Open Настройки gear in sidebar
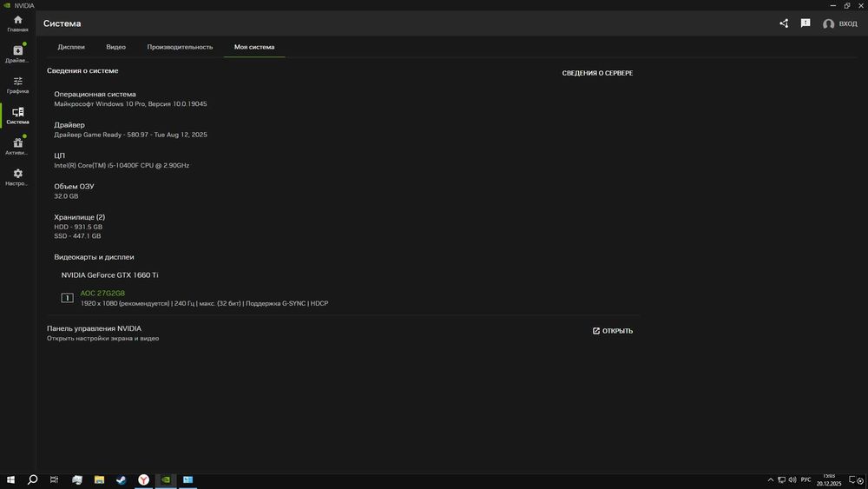The height and width of the screenshot is (489, 868). click(x=17, y=177)
